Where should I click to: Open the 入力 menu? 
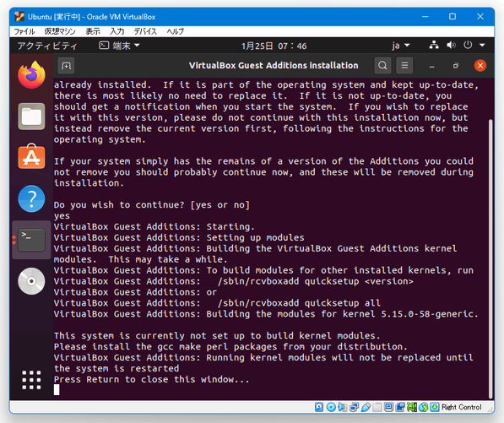[x=117, y=31]
